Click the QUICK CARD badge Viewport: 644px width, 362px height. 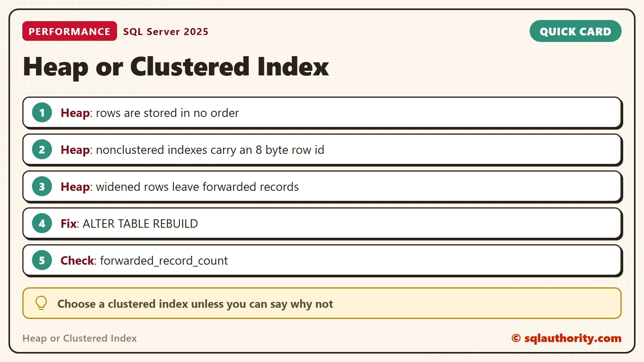[575, 31]
